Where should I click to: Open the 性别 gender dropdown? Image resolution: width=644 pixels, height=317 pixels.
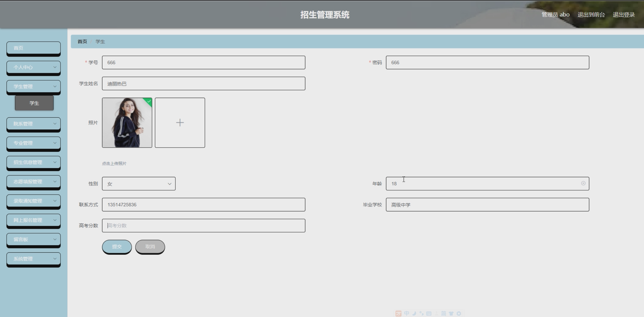pos(139,184)
